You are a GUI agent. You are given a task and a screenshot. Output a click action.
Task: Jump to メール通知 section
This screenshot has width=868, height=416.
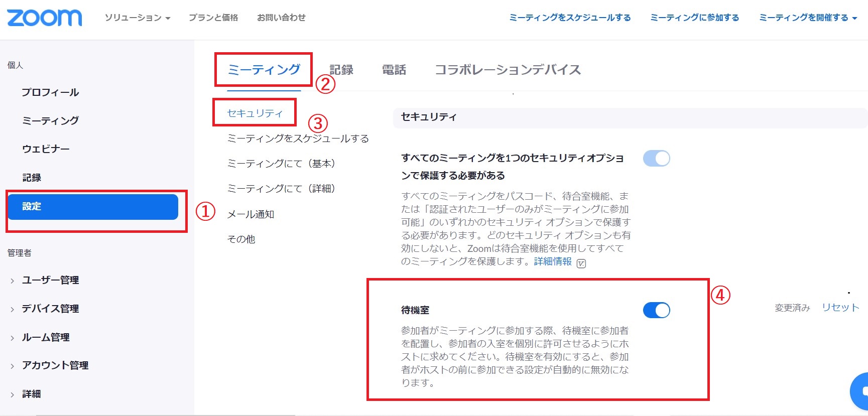[251, 214]
